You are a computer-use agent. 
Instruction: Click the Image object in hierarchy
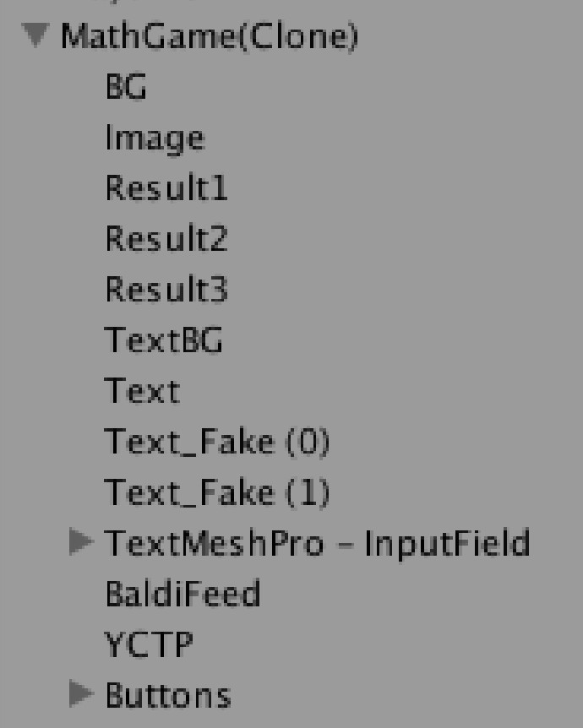[x=155, y=139]
